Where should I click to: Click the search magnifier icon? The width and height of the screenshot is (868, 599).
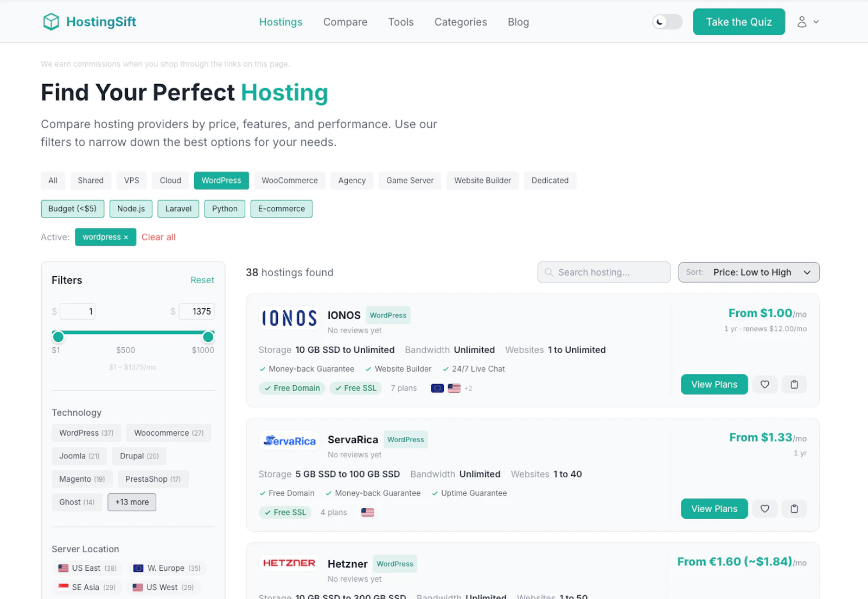click(549, 272)
